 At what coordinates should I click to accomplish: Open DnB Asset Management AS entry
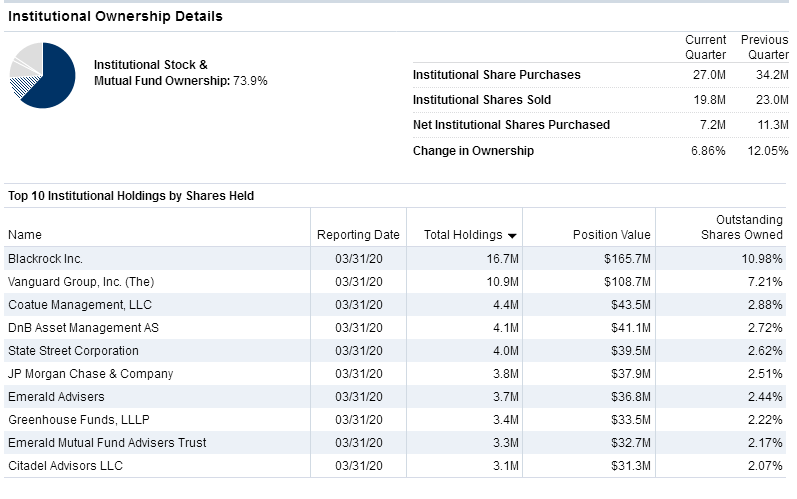83,328
